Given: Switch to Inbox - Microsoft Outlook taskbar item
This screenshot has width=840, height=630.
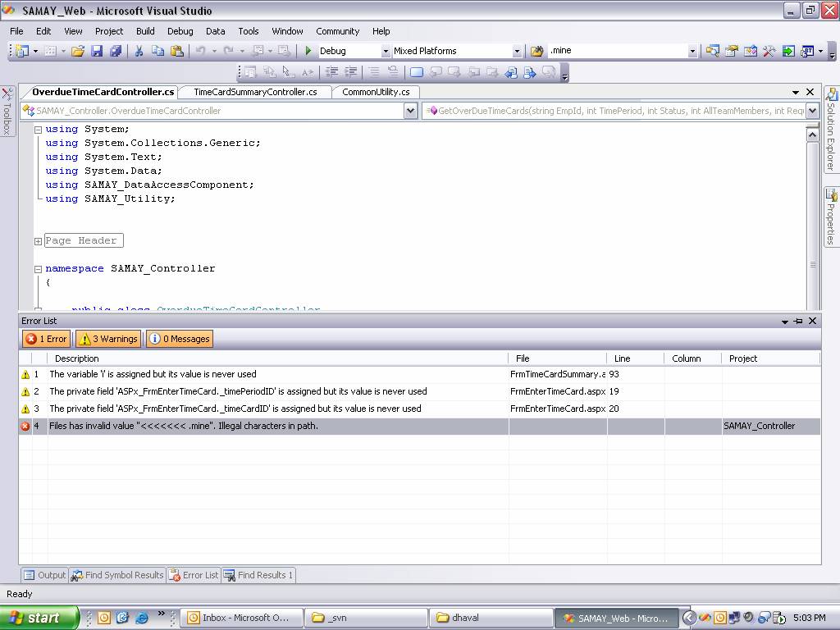Looking at the screenshot, I should [242, 618].
